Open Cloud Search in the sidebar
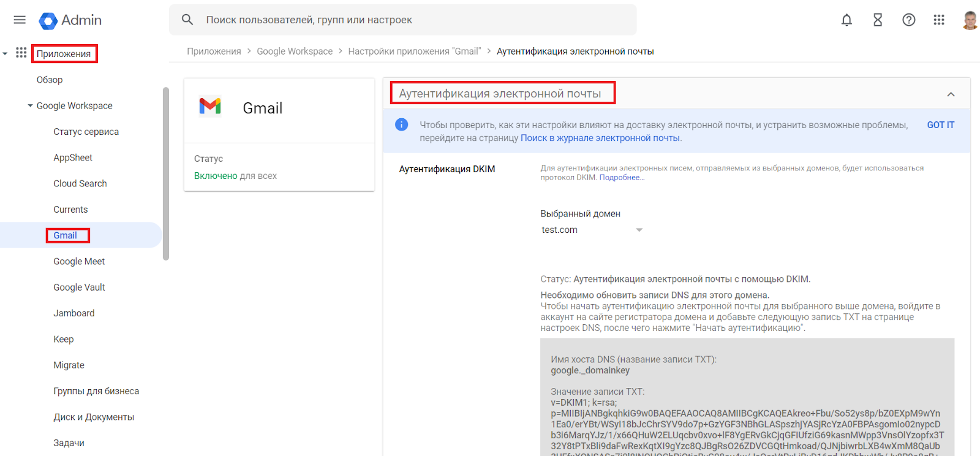The width and height of the screenshot is (980, 456). point(80,183)
